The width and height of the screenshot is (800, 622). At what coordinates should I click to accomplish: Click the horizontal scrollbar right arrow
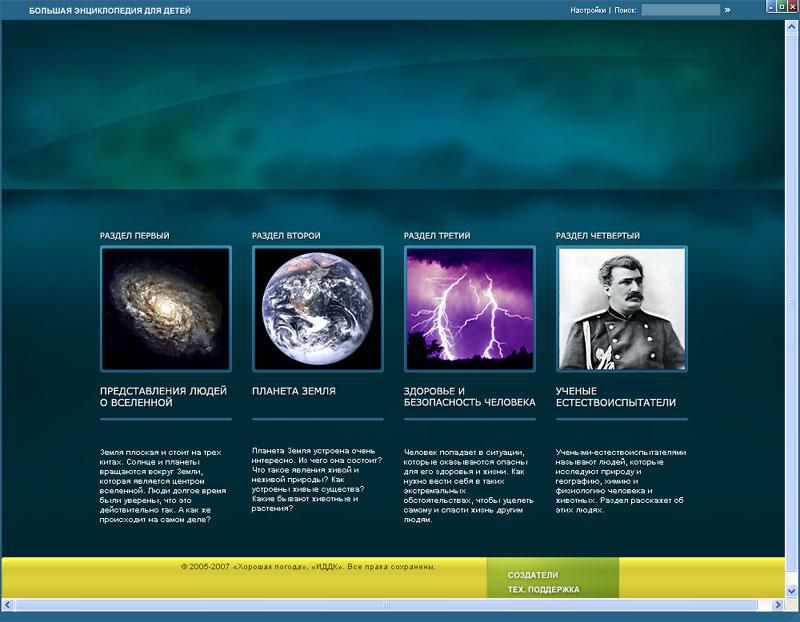[777, 604]
